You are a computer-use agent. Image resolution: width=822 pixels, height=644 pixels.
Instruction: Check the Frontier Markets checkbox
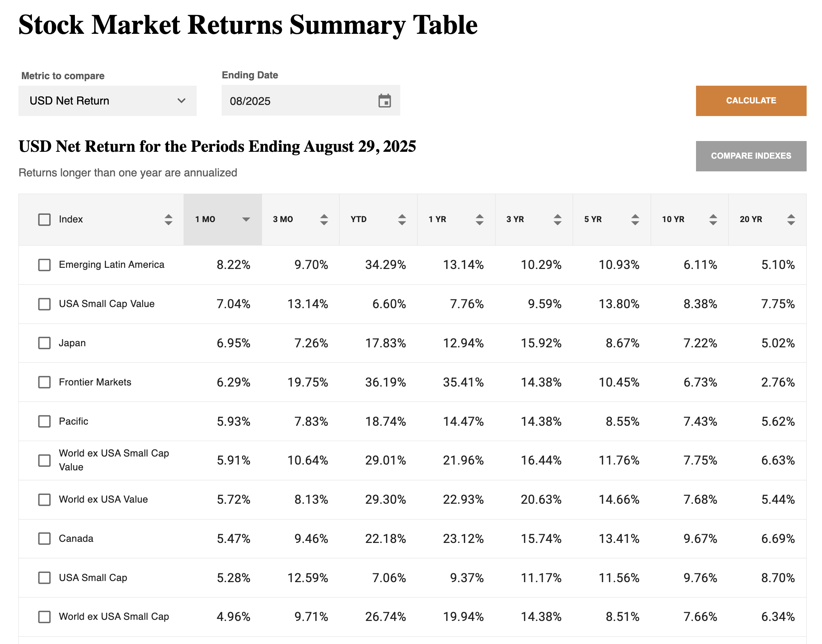[45, 382]
